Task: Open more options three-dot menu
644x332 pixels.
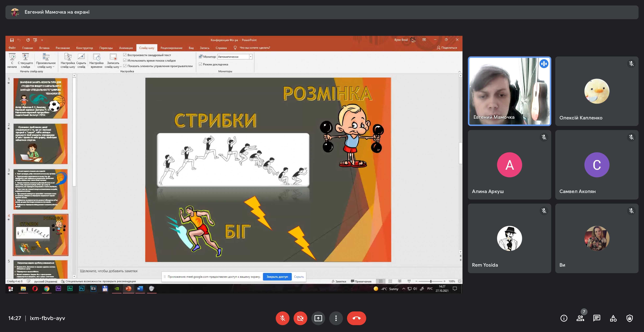Action: 336,318
